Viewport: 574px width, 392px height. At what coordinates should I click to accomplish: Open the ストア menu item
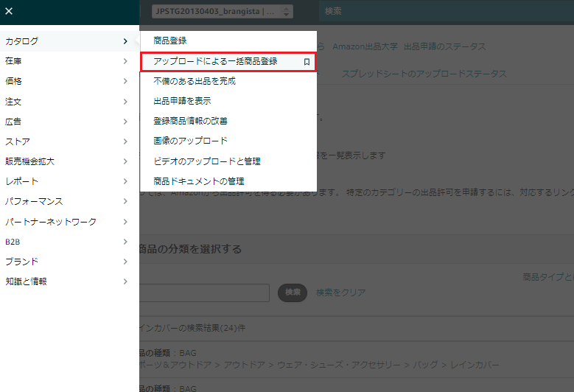click(18, 141)
